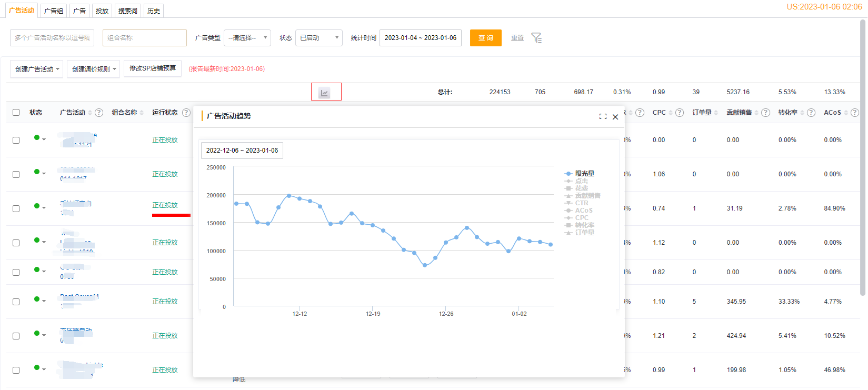
Task: Open the chart date range 2022-12-06 picker
Action: (242, 151)
